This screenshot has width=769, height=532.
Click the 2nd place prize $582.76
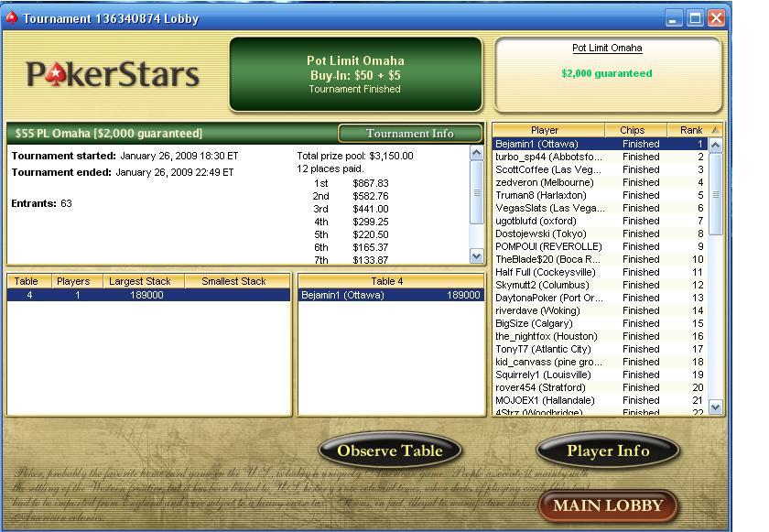click(x=370, y=196)
